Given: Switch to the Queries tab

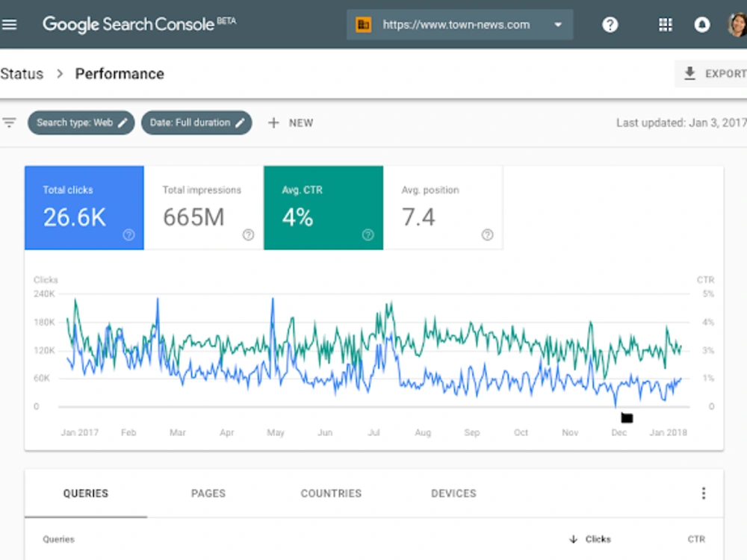Looking at the screenshot, I should point(86,494).
